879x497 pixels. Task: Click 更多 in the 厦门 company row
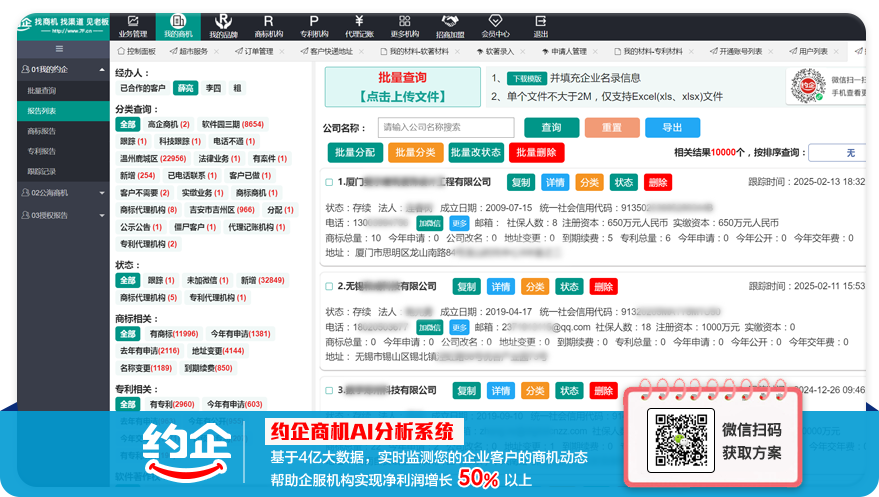[459, 223]
